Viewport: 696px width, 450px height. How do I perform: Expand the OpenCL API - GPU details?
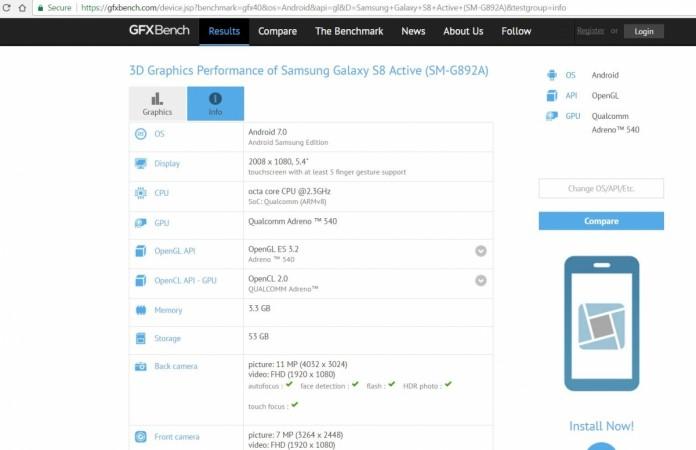coord(481,281)
